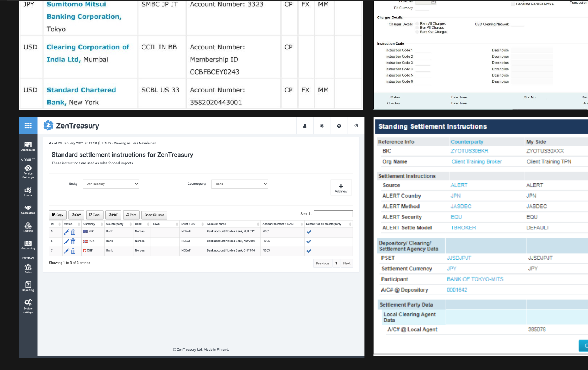This screenshot has height=370, width=588.
Task: Open Sumitomo Mitsui Banking Corporation link
Action: click(x=84, y=11)
